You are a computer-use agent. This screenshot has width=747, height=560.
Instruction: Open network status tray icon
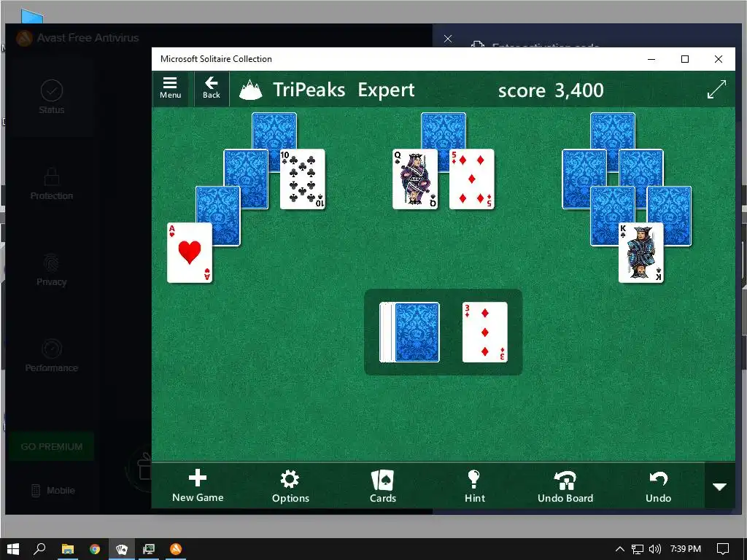[638, 549]
